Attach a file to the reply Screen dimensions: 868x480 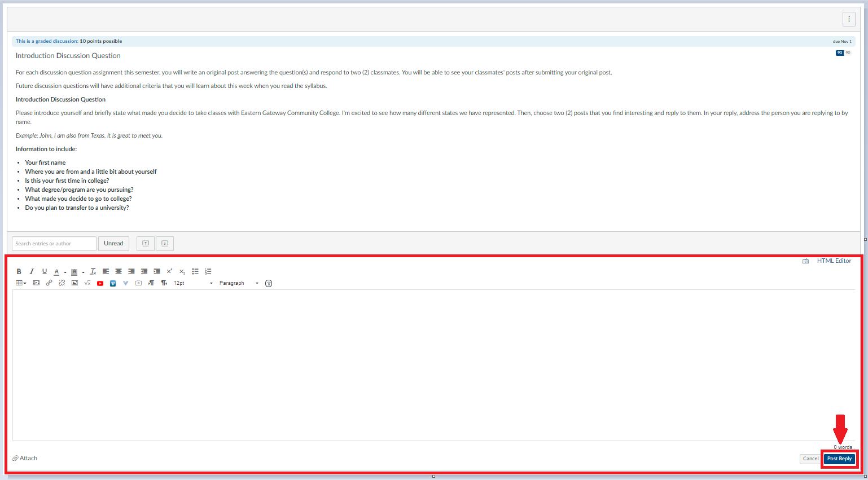point(25,458)
